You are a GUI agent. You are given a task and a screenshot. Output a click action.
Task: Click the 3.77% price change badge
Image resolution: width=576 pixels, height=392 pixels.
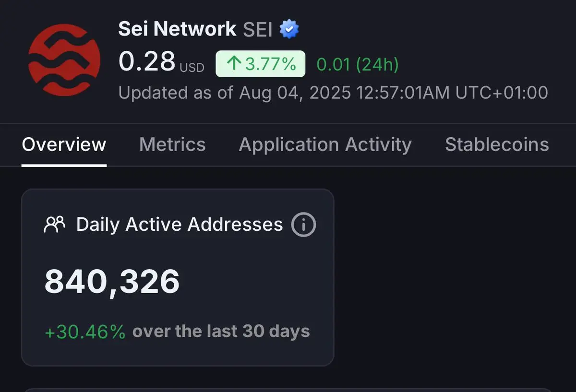tap(261, 64)
